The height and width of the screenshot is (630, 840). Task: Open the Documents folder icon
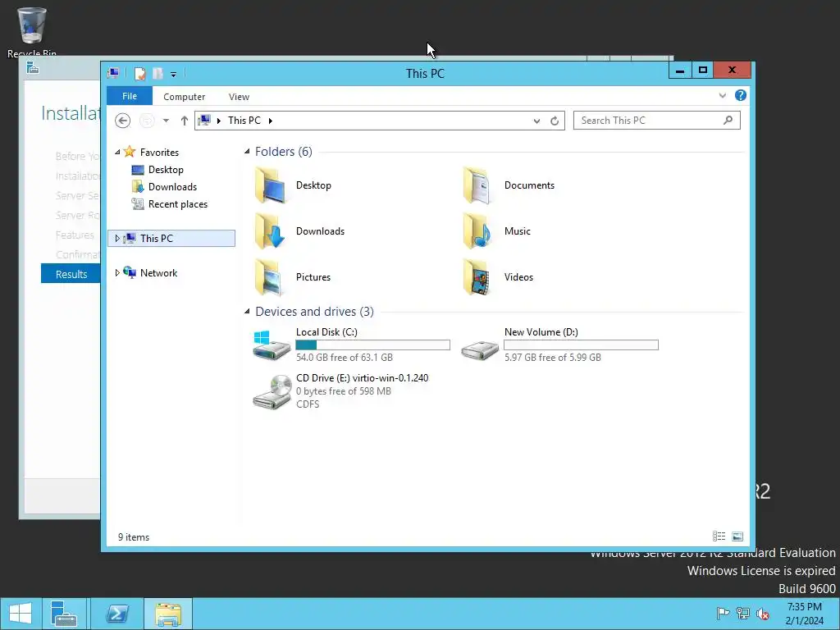477,185
